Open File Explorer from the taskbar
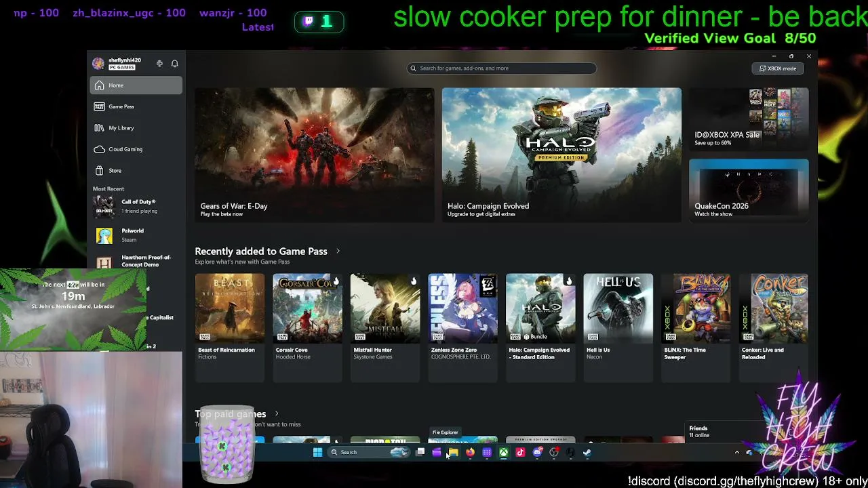Screen dimensions: 868x488 (453, 453)
